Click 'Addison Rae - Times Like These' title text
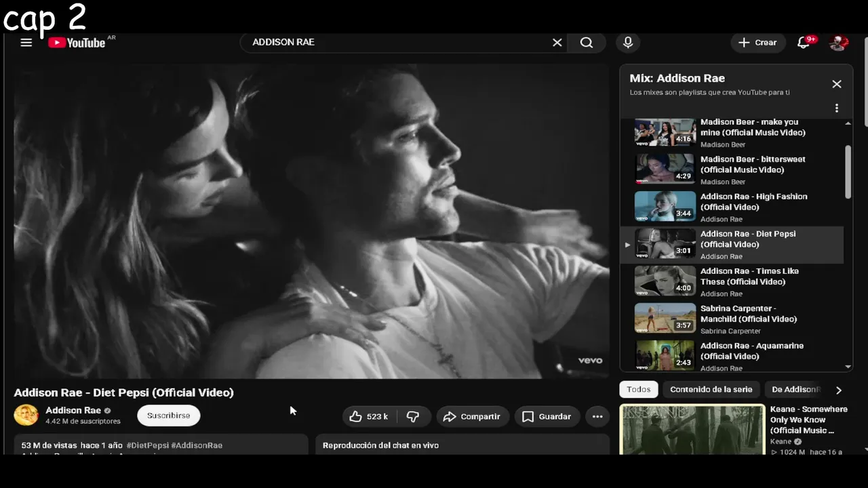Viewport: 868px width, 488px height. (x=749, y=277)
